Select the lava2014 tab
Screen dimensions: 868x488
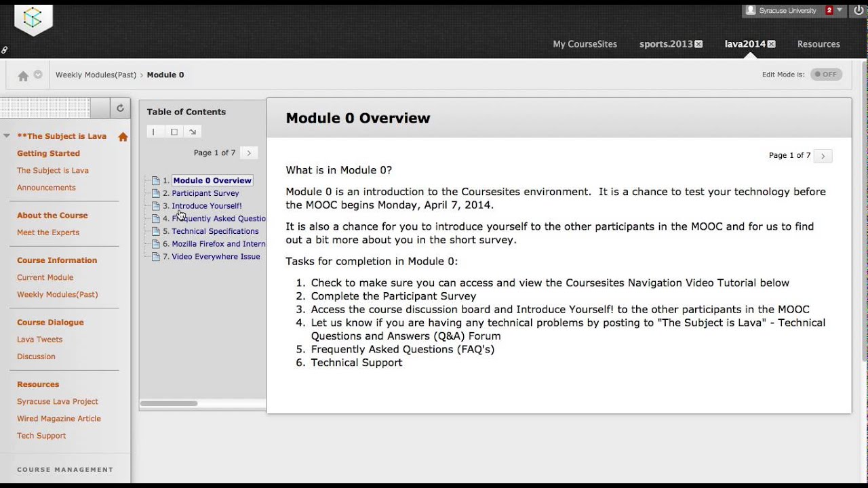tap(745, 44)
